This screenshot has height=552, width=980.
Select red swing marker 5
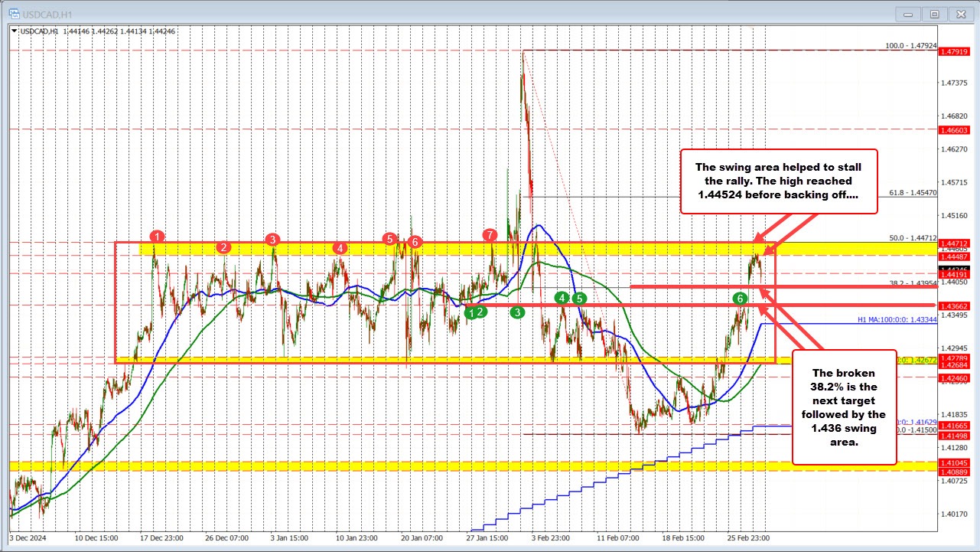(x=389, y=240)
